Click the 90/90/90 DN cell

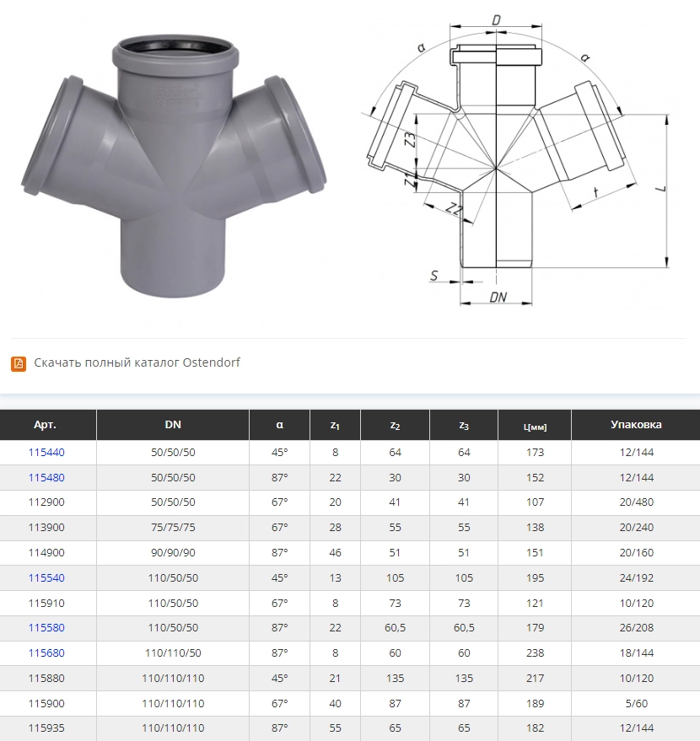[173, 553]
